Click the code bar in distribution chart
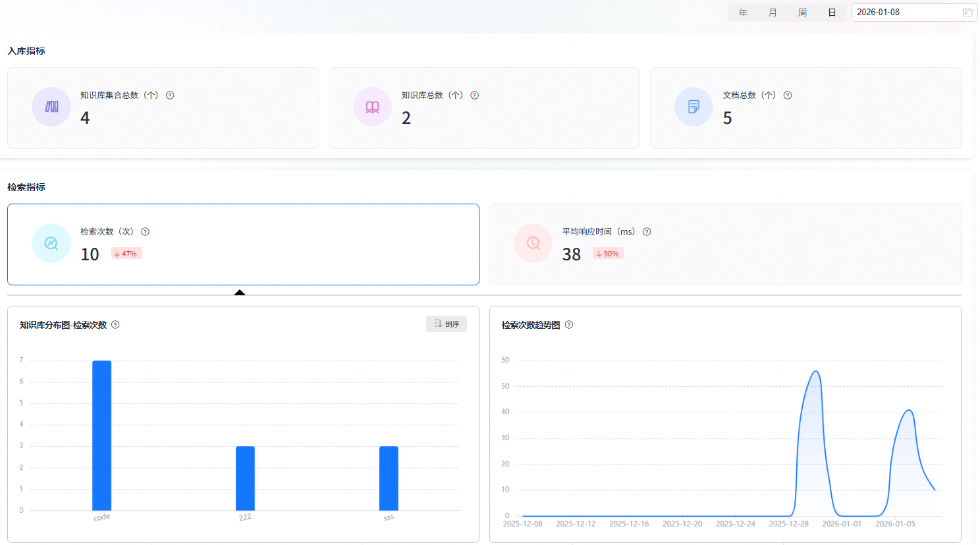The width and height of the screenshot is (980, 545). coord(102,436)
